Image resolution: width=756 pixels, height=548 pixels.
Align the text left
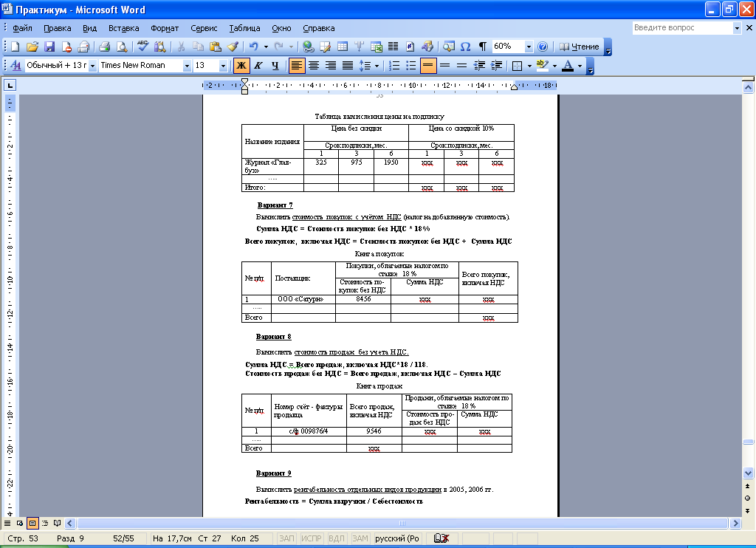click(297, 65)
